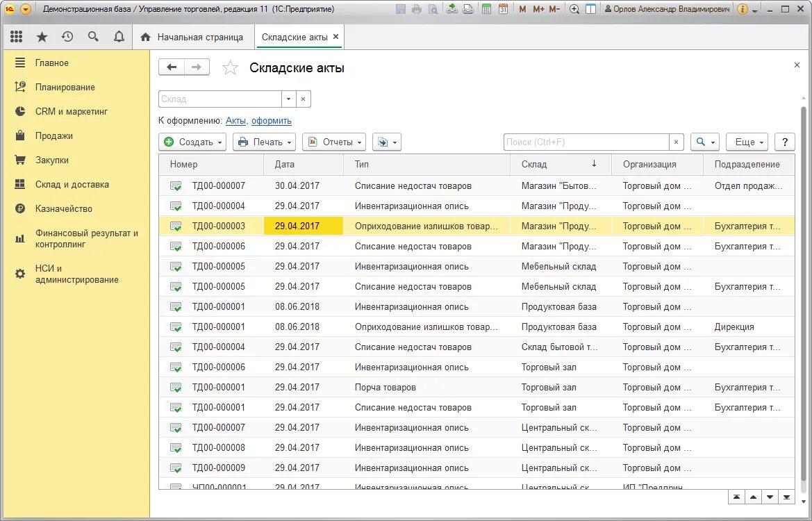Click the follow link icon in title bar

coord(468,9)
